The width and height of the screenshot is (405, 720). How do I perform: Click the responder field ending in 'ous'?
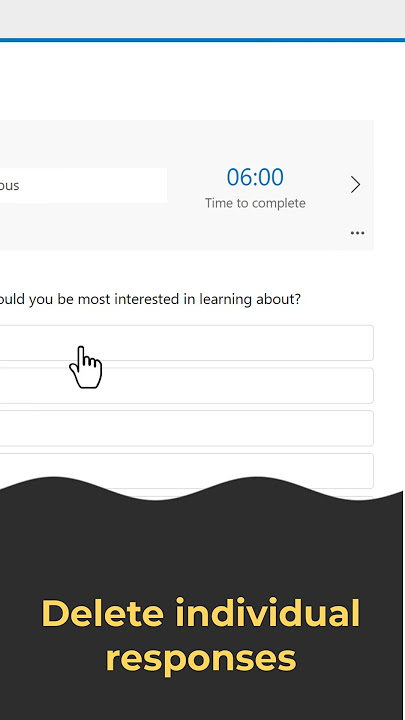pyautogui.click(x=83, y=185)
